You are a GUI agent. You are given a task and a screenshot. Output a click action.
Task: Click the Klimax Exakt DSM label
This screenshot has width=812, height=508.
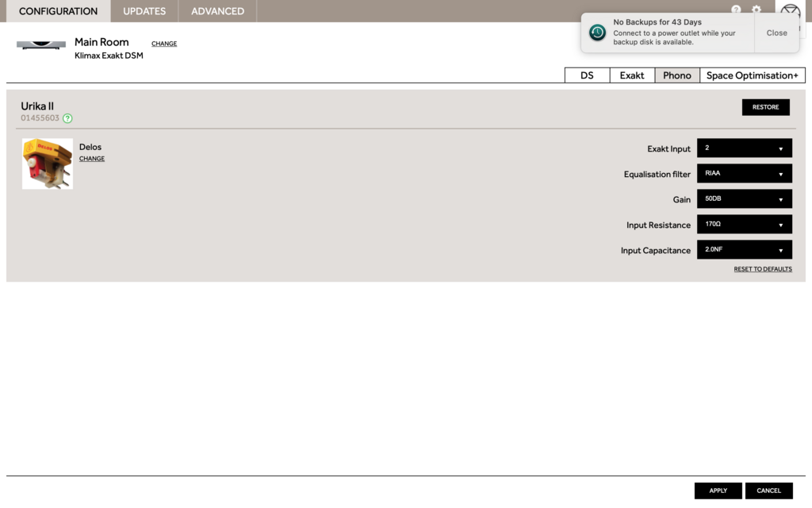coord(109,56)
